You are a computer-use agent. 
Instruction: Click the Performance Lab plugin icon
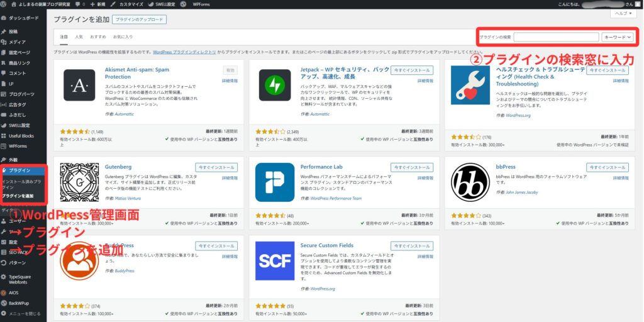[x=274, y=182]
